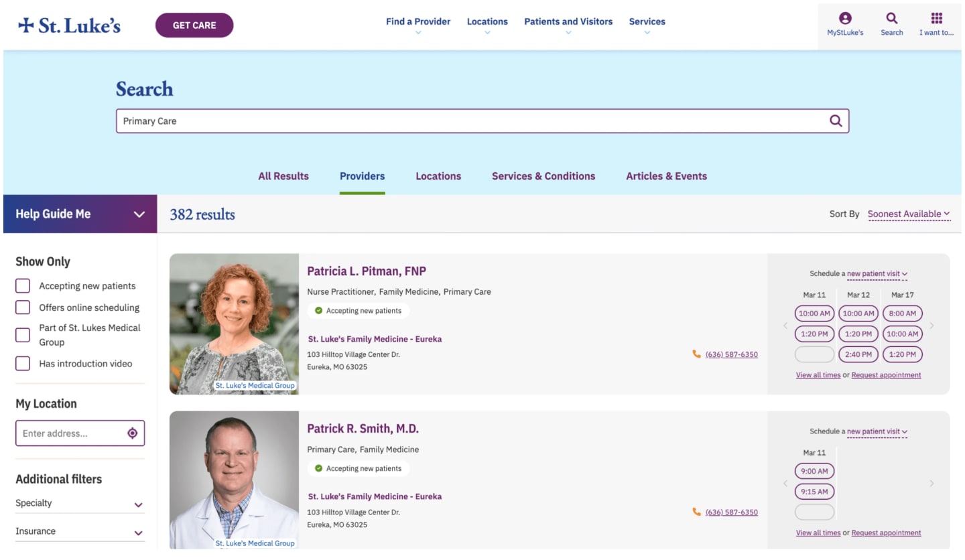
Task: Click the GET CARE button
Action: coord(194,25)
